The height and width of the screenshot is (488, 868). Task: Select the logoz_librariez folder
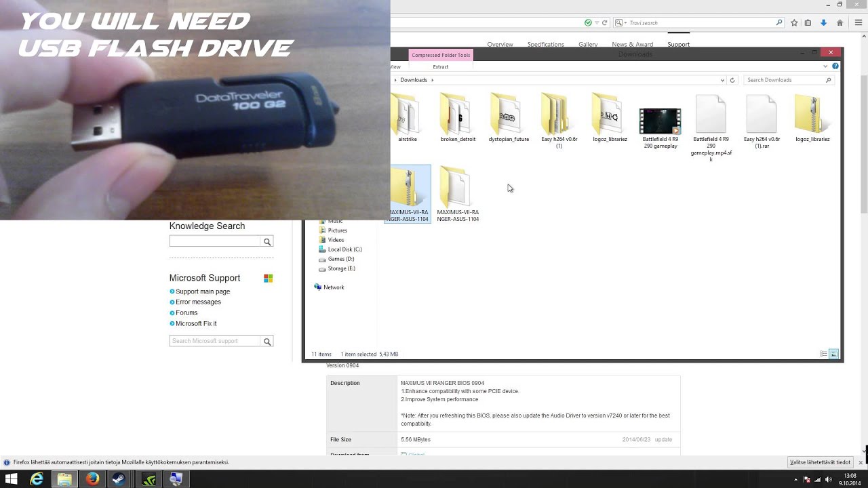pyautogui.click(x=610, y=119)
